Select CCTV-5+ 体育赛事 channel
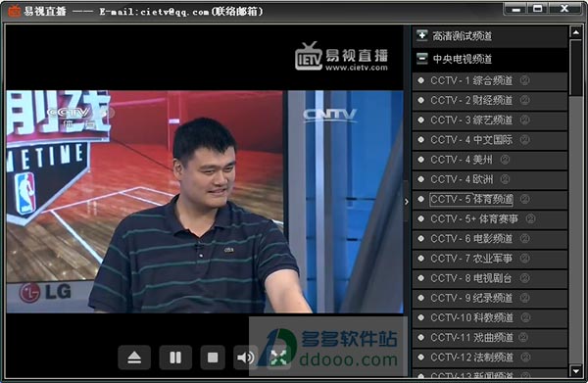Image resolution: width=588 pixels, height=383 pixels. [490, 219]
